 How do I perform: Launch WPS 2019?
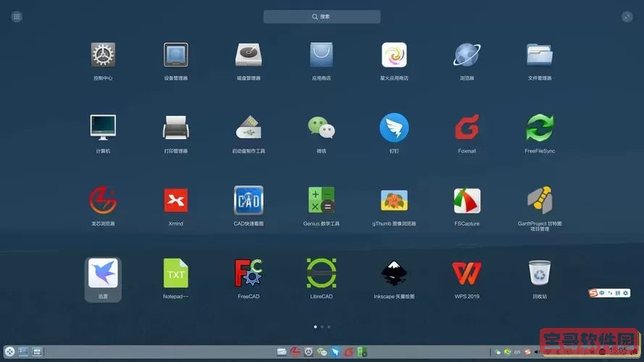(x=467, y=273)
